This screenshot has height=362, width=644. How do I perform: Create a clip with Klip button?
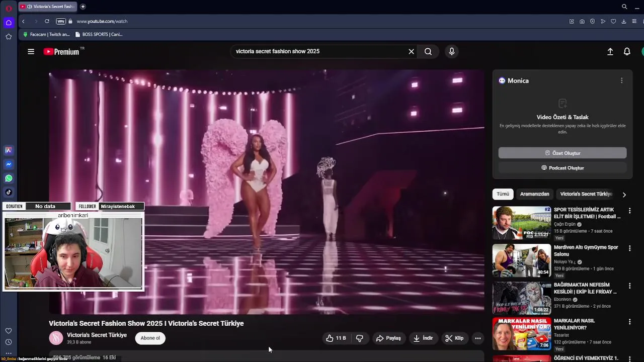pos(454,338)
